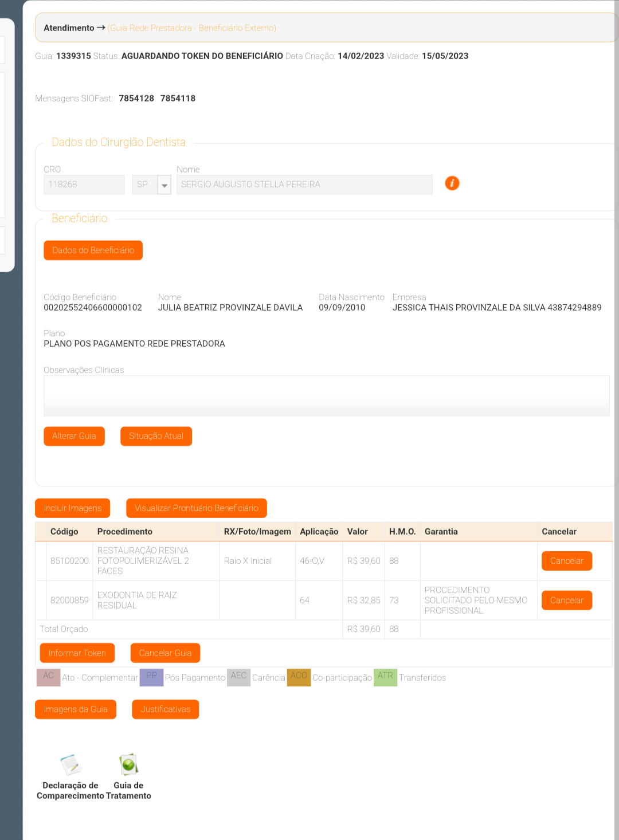Cancel the Exodontia de Raiz Residual row
This screenshot has width=619, height=840.
(x=566, y=600)
